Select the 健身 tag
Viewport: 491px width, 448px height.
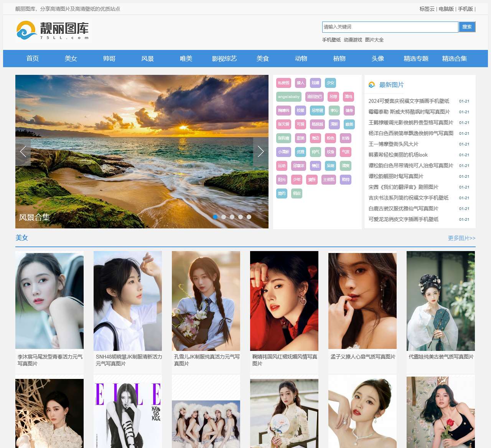(x=349, y=111)
